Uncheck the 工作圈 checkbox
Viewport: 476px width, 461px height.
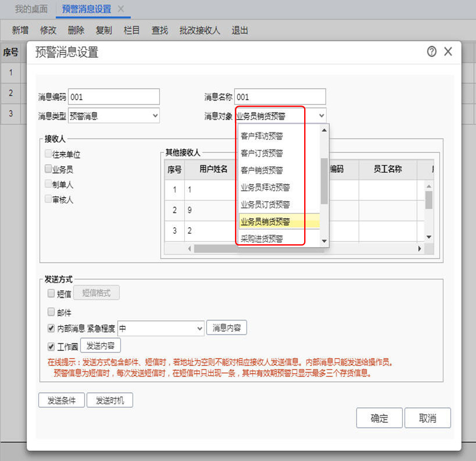pyautogui.click(x=51, y=346)
